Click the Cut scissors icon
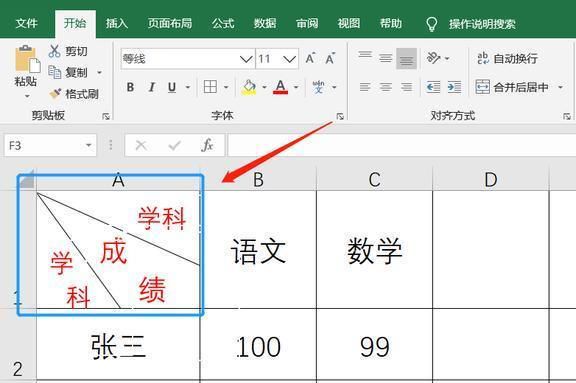This screenshot has height=383, width=576. point(54,51)
